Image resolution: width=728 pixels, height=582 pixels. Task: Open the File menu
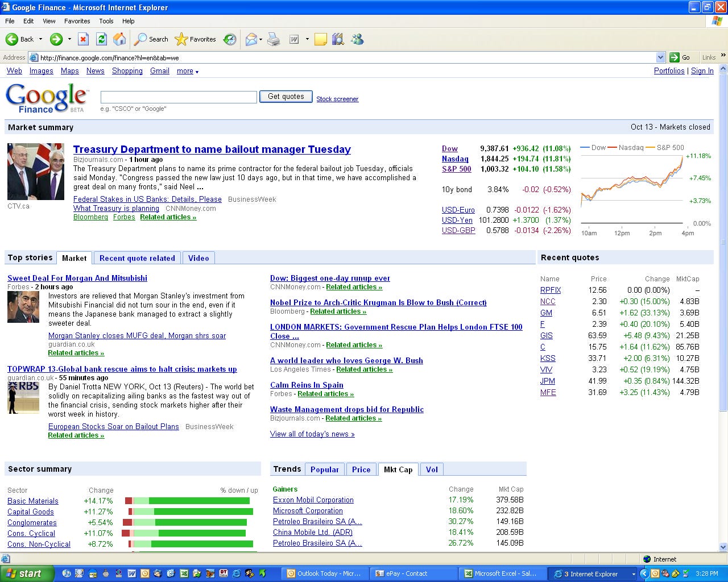(x=10, y=21)
